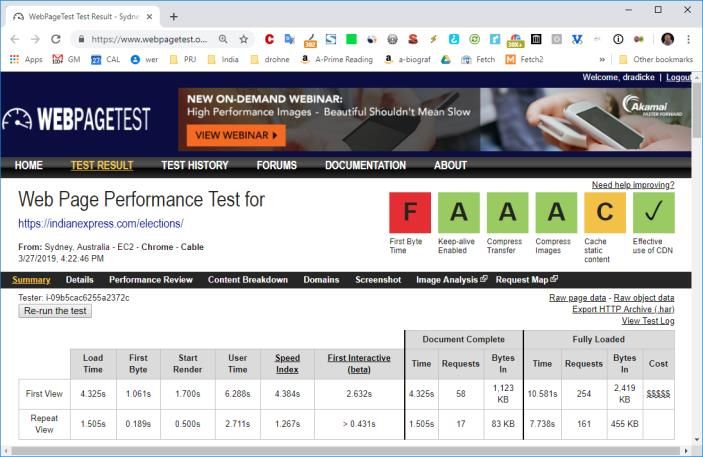Viewport: 703px width, 457px height.
Task: Open A-Prime Reading Amazon bookmark
Action: [337, 59]
